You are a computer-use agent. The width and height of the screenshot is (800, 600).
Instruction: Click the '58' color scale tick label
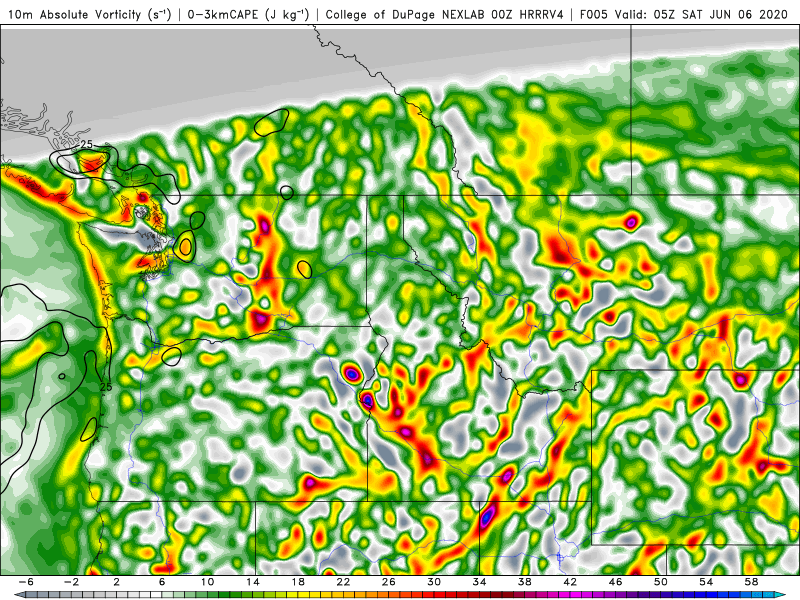tap(752, 582)
